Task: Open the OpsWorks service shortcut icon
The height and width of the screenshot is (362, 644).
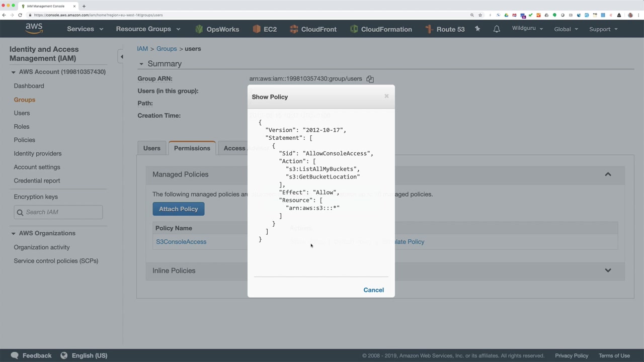Action: click(199, 29)
